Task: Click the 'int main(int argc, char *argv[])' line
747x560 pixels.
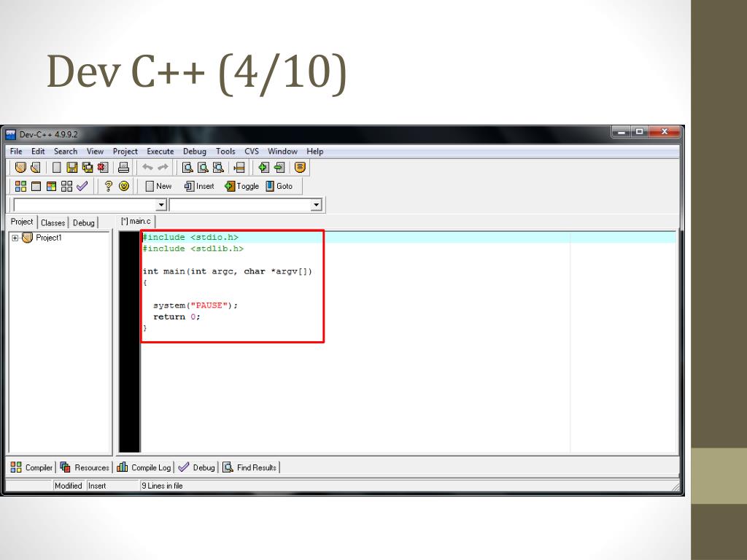Action: [228, 271]
